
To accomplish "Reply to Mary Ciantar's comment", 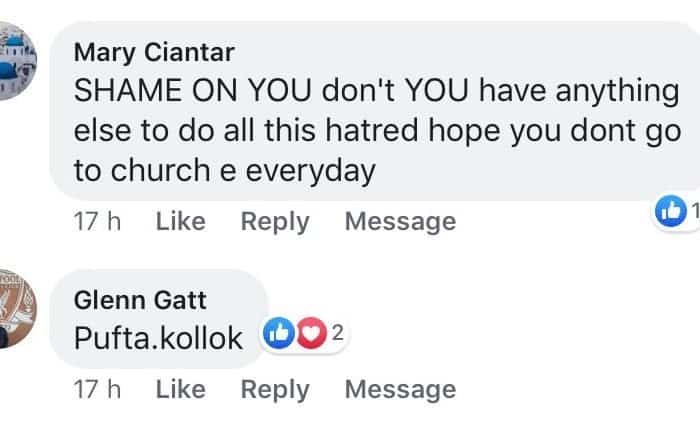I will 275,221.
